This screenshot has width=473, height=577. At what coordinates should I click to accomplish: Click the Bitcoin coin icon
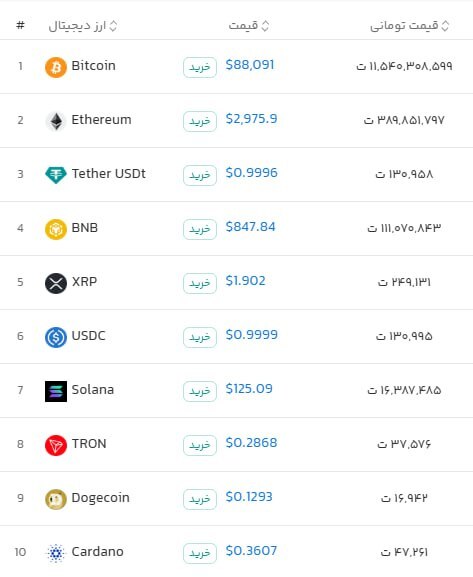tap(56, 67)
